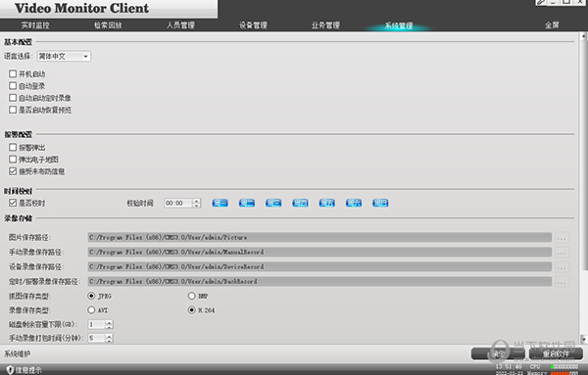The height and width of the screenshot is (375, 588).
Task: Click the vertical scrollbar thumb
Action: coord(583,155)
